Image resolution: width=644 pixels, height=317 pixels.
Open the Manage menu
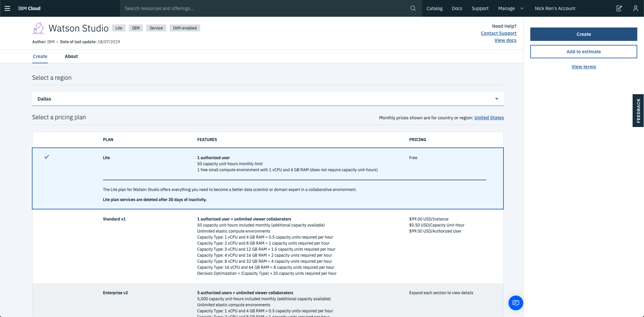click(506, 8)
